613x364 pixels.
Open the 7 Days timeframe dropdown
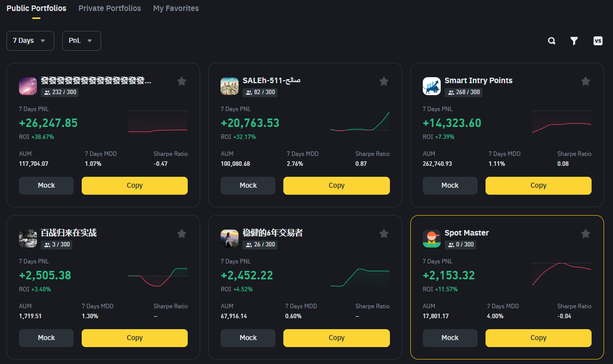pos(30,41)
